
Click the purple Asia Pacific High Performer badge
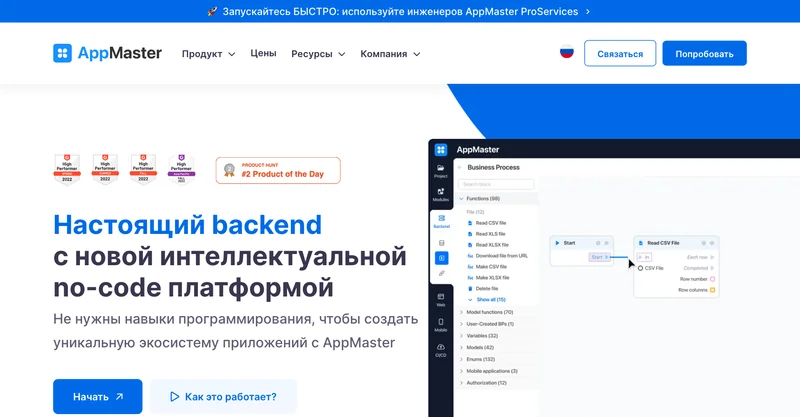[x=182, y=169]
